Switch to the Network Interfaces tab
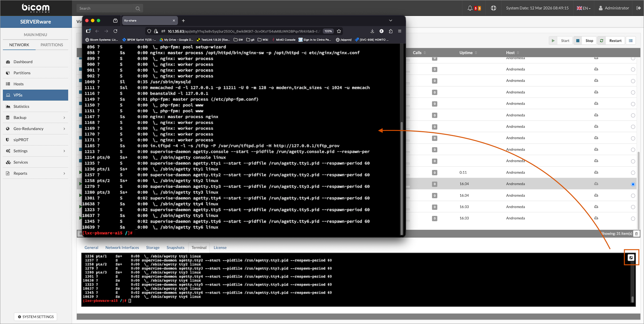Viewport: 644px width, 324px height. (122, 248)
